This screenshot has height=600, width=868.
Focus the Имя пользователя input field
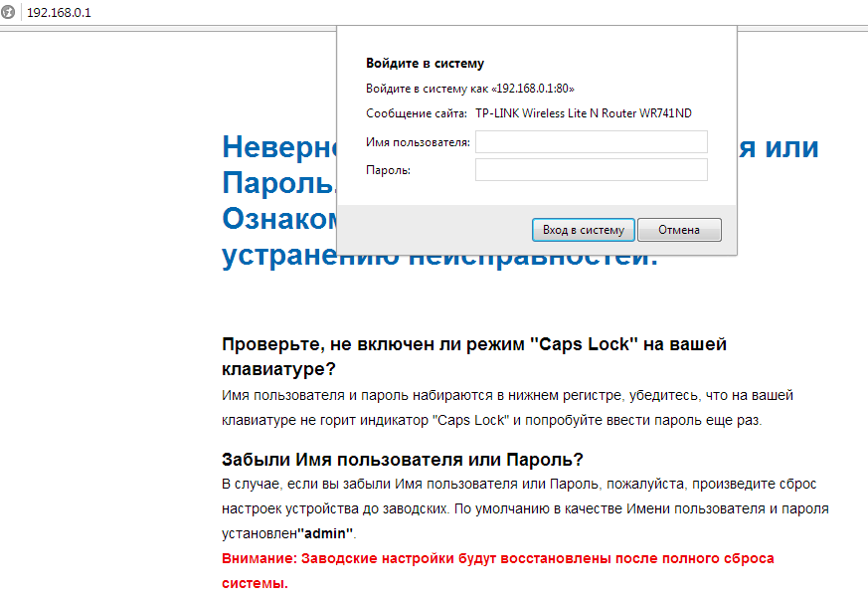(591, 142)
